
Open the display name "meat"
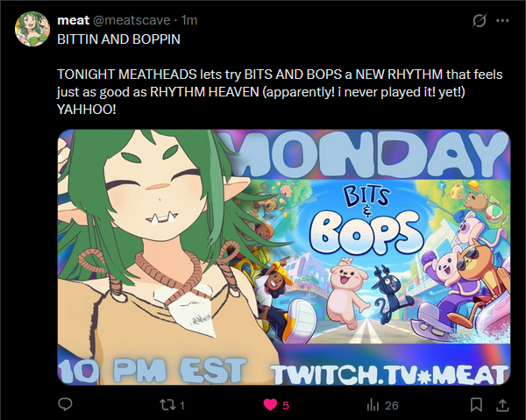click(x=73, y=20)
